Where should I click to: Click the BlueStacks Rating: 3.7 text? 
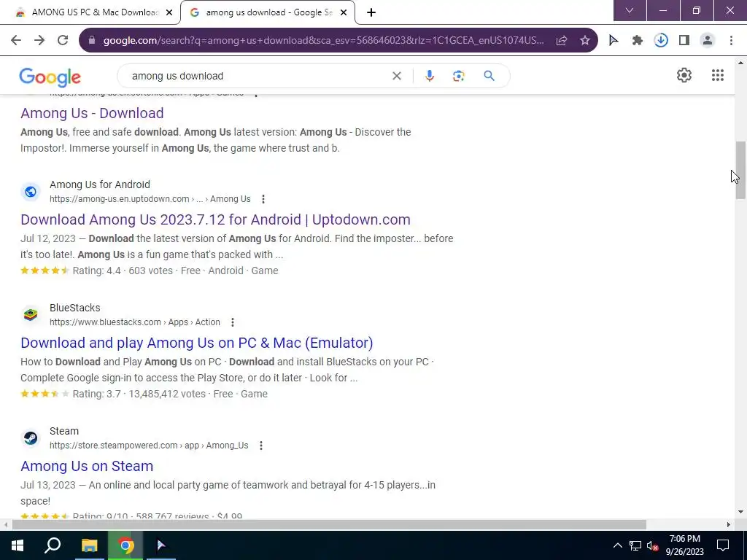(97, 394)
